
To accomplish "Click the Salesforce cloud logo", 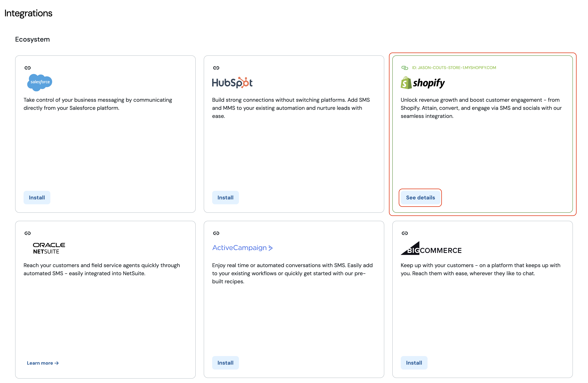I will tap(40, 82).
